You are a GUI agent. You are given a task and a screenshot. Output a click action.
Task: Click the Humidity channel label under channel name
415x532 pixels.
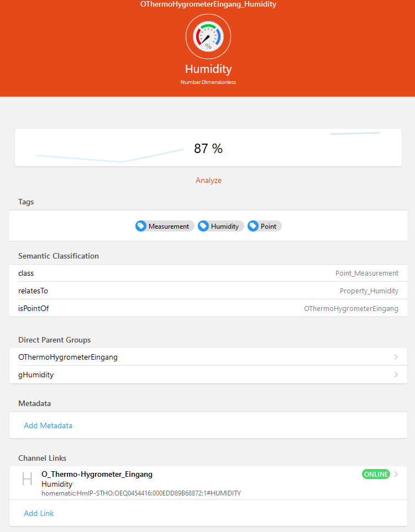(57, 484)
